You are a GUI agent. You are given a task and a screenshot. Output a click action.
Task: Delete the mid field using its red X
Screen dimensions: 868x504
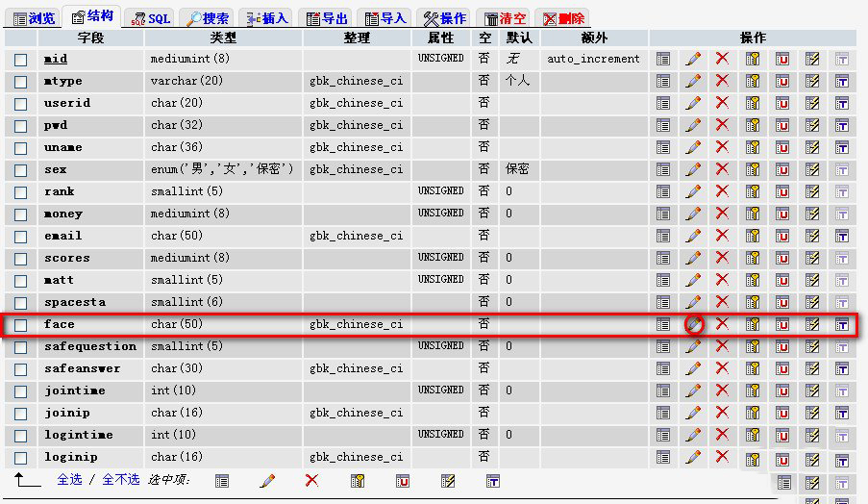pyautogui.click(x=722, y=59)
